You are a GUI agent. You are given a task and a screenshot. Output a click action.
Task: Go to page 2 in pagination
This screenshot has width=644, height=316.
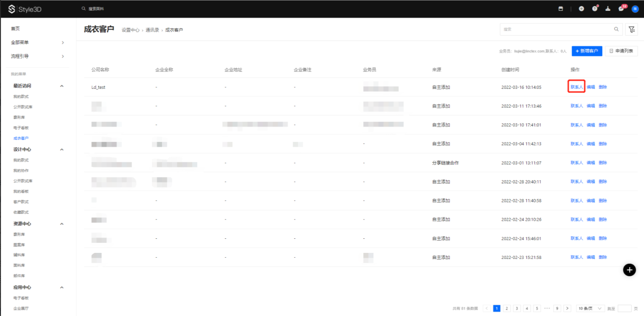507,308
